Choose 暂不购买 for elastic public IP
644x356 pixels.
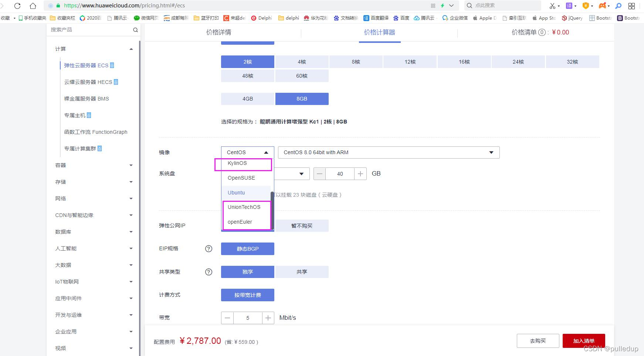(302, 226)
